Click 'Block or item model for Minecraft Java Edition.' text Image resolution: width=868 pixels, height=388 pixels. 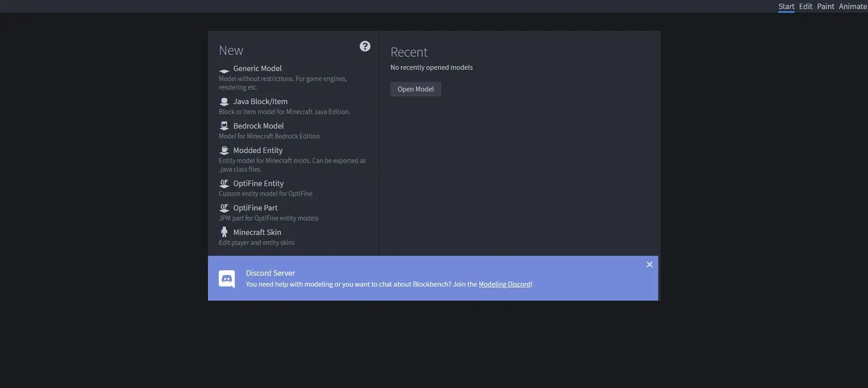[x=284, y=112]
